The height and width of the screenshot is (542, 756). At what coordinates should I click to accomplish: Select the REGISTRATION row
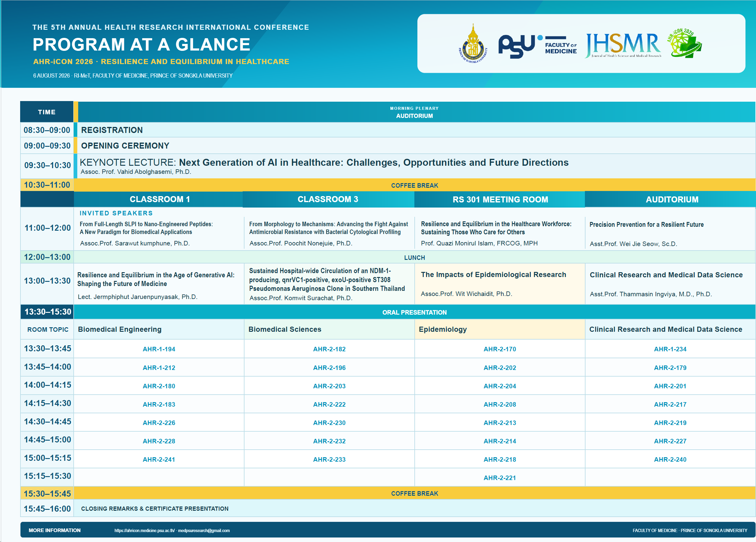tap(414, 130)
